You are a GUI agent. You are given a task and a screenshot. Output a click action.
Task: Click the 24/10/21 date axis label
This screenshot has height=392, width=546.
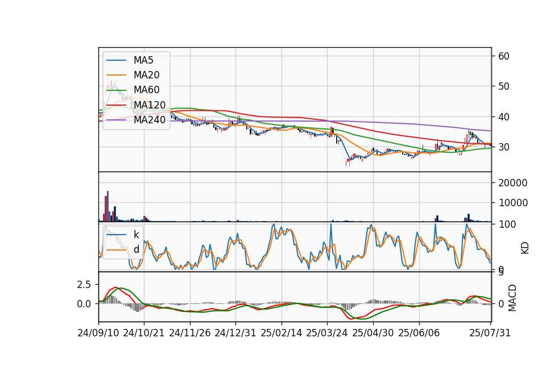coord(144,333)
